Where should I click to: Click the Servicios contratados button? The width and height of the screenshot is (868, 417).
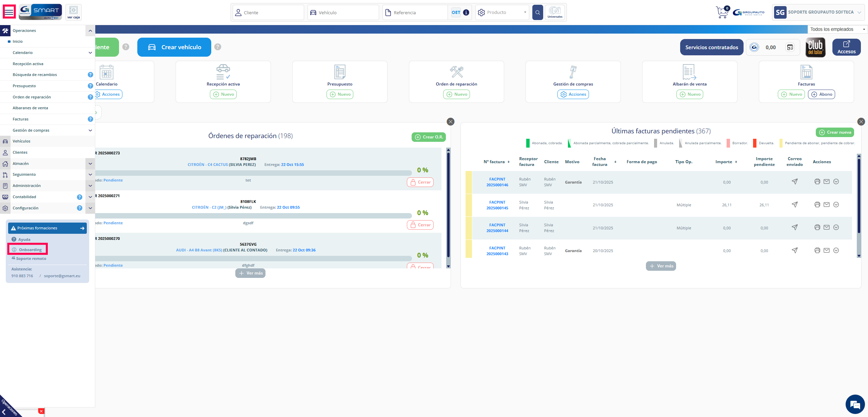(x=711, y=47)
